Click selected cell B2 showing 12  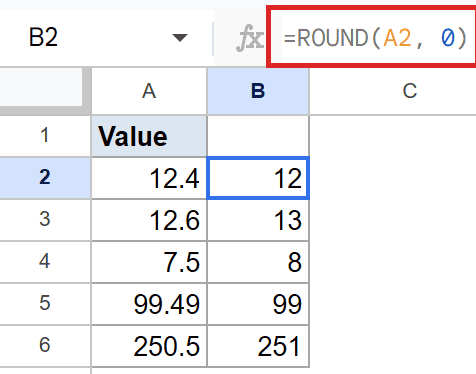pyautogui.click(x=258, y=178)
